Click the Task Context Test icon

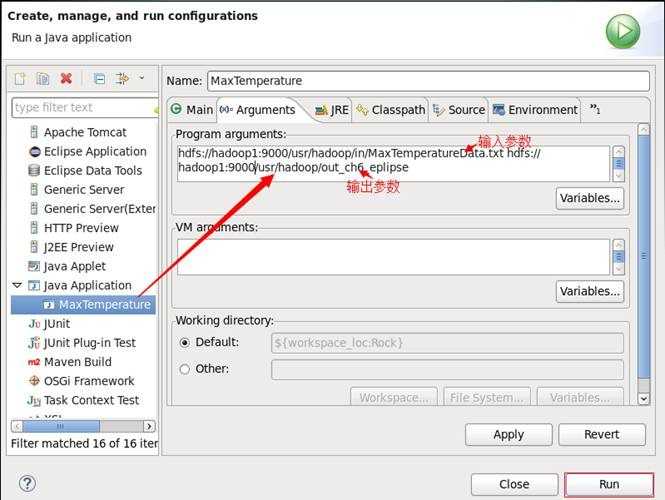point(34,400)
